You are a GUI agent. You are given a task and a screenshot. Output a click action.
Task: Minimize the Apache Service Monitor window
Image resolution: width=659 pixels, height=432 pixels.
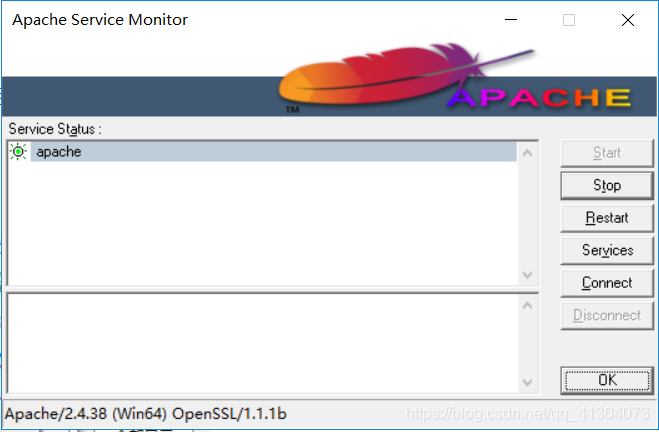511,20
